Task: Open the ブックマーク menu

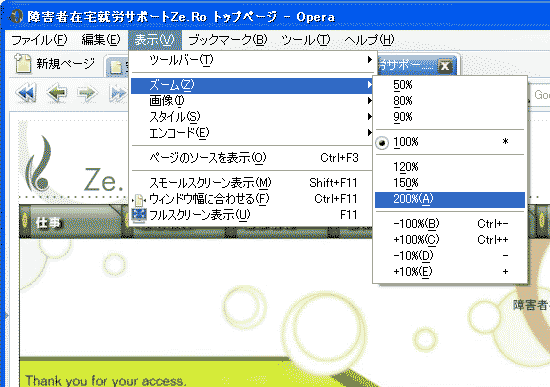Action: pyautogui.click(x=227, y=40)
